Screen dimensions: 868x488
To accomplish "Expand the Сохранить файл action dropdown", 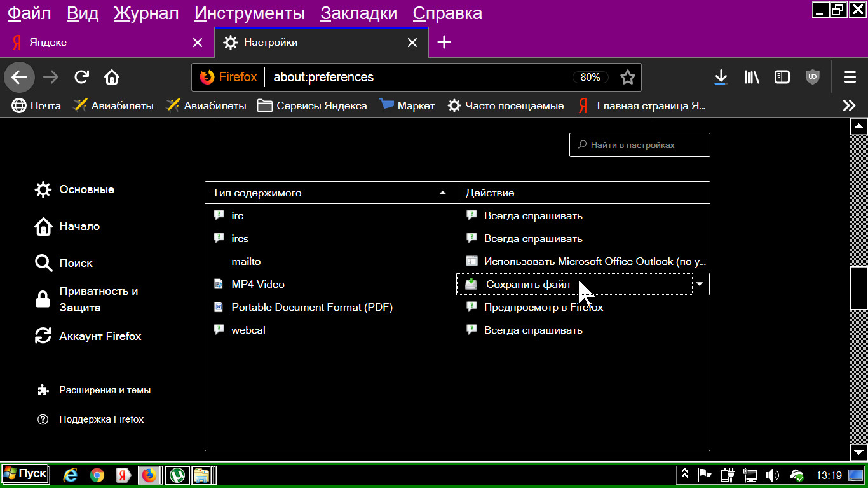I will (x=700, y=284).
